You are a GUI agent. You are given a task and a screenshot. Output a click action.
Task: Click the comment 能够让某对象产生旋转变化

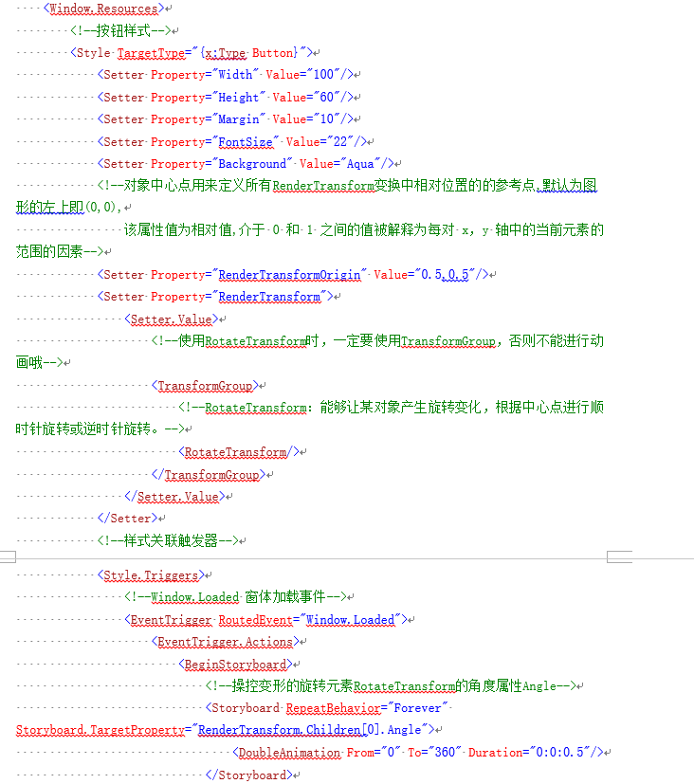click(x=310, y=418)
